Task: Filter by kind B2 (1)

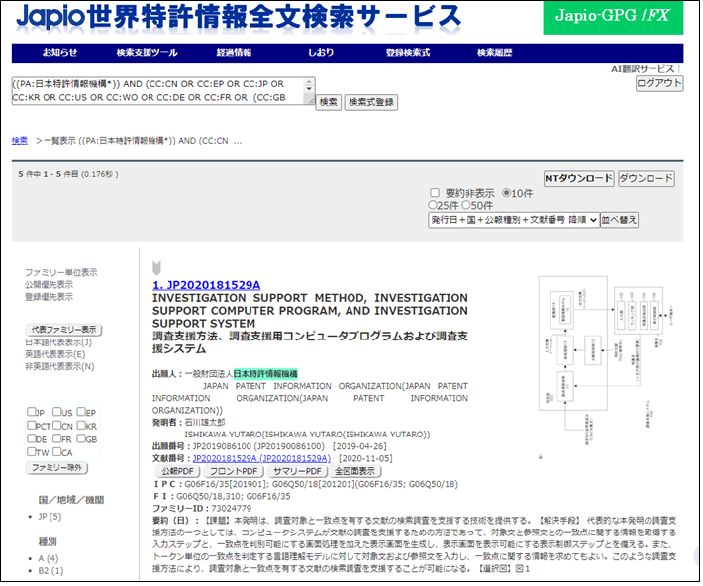Action: tap(51, 572)
